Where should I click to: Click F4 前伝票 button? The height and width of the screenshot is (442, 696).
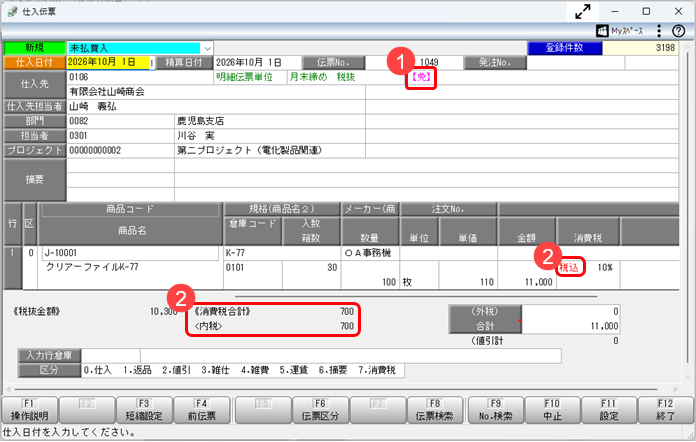202,410
